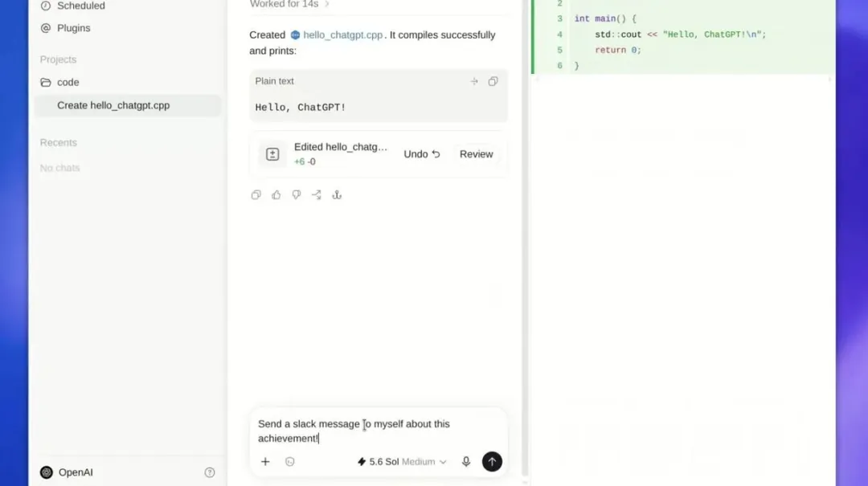The height and width of the screenshot is (486, 868).
Task: Give the response a thumbs down
Action: 296,195
